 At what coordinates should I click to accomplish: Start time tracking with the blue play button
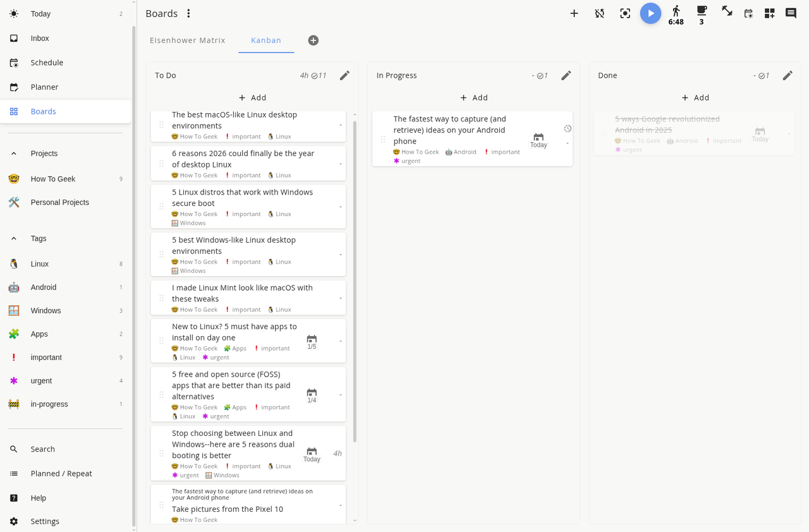pos(650,13)
